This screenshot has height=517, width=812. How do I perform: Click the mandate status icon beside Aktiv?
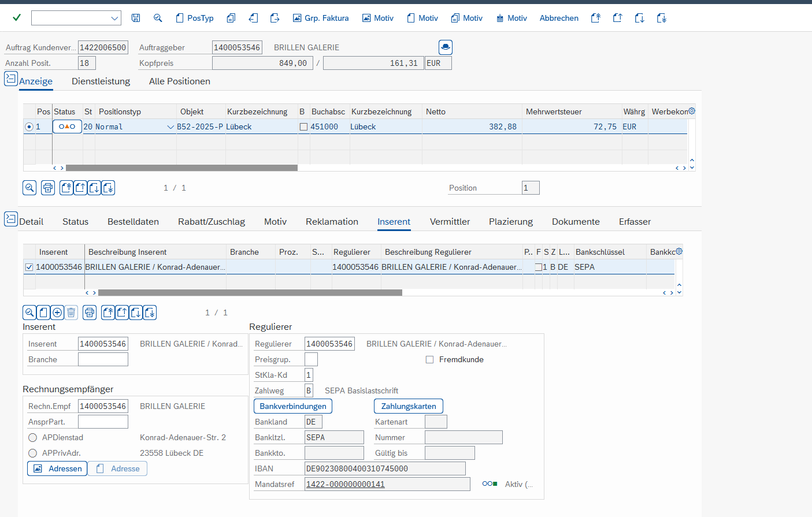pyautogui.click(x=490, y=484)
